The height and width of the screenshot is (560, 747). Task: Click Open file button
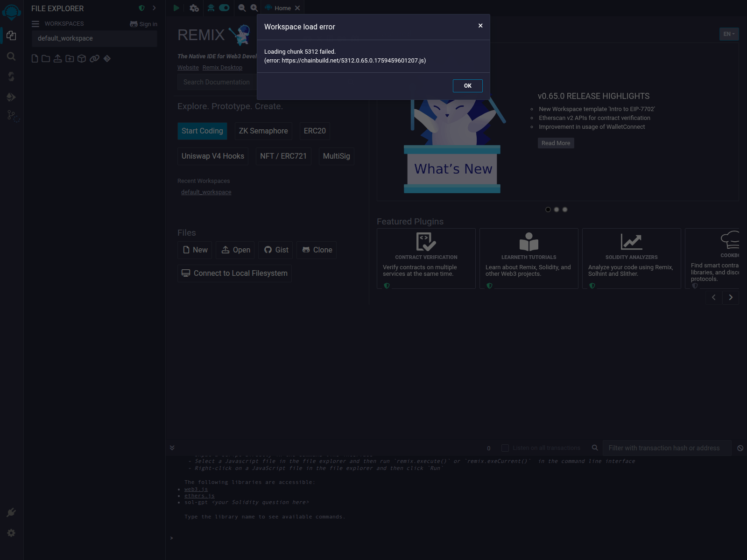(235, 250)
